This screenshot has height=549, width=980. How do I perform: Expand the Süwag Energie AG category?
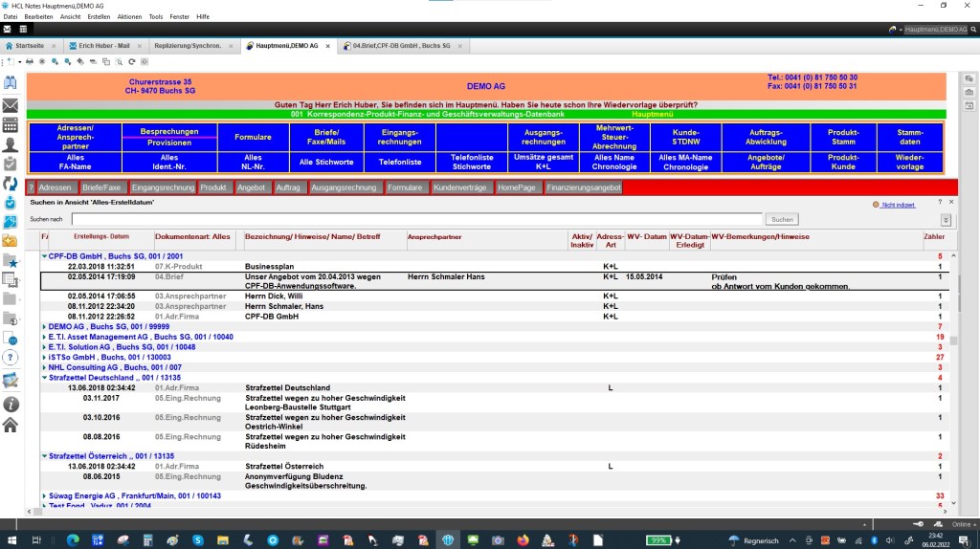tap(44, 496)
